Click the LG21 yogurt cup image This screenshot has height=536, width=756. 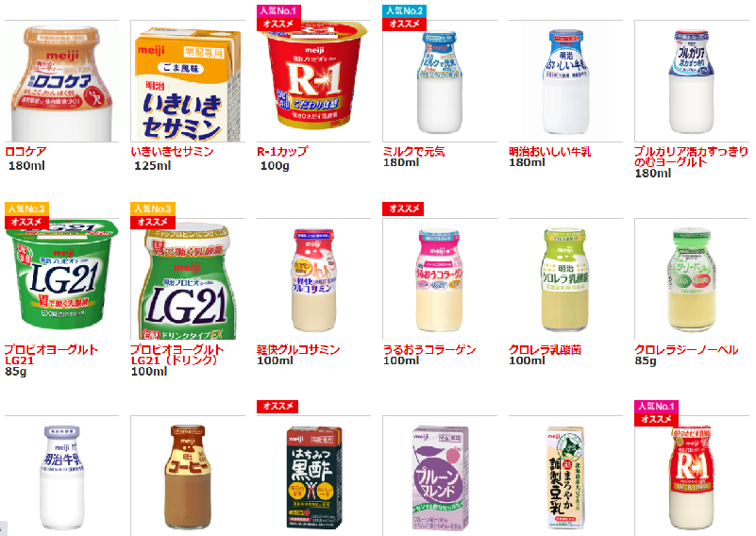click(x=61, y=274)
